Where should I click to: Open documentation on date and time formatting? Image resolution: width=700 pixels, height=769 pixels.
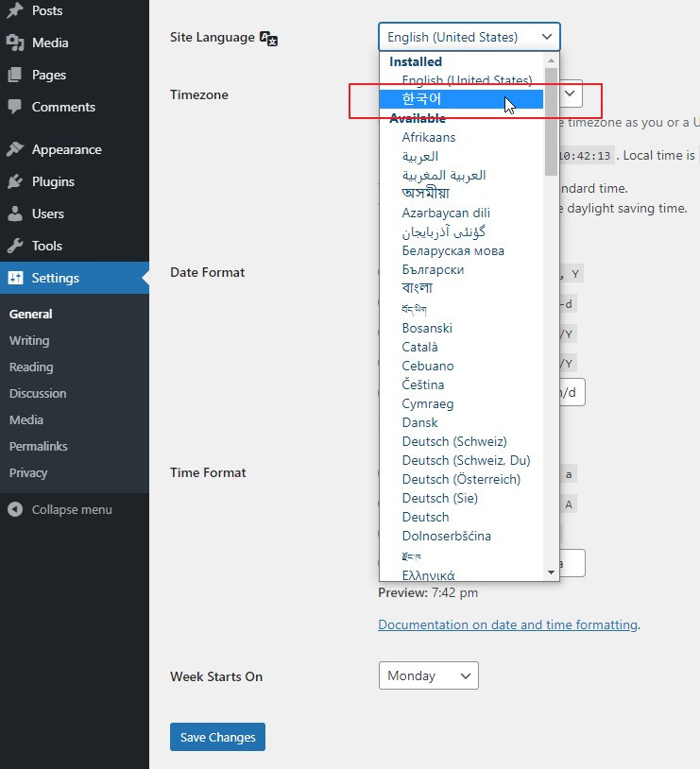tap(507, 624)
